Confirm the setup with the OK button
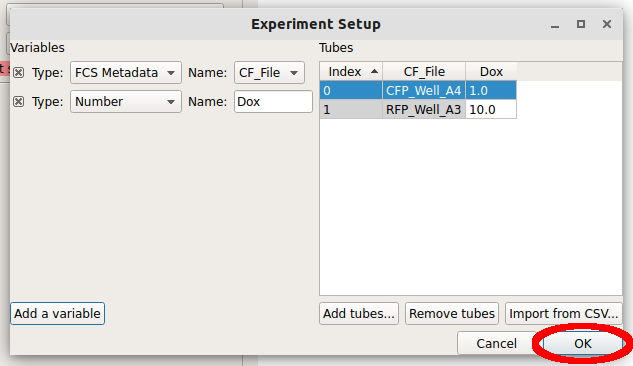This screenshot has height=366, width=633. point(583,343)
